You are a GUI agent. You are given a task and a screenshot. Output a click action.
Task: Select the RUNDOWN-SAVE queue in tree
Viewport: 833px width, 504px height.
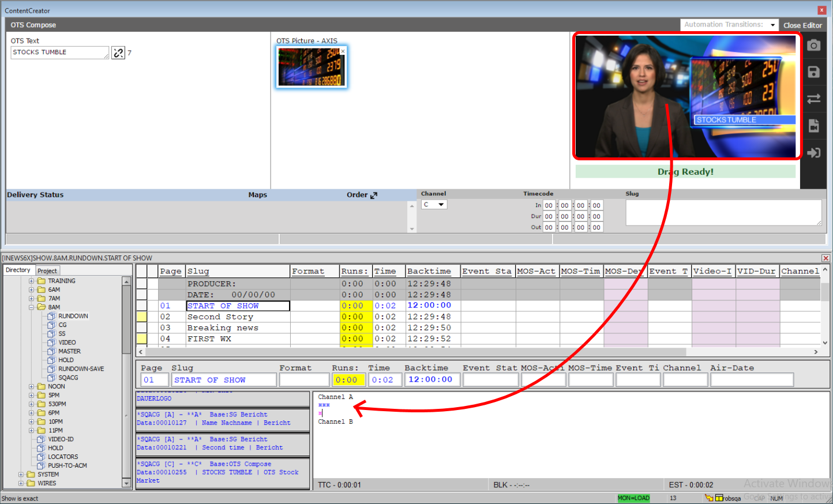(x=81, y=369)
